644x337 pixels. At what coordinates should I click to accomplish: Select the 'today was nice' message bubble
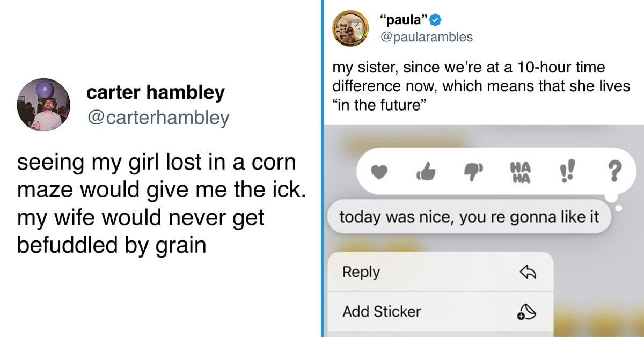point(469,217)
